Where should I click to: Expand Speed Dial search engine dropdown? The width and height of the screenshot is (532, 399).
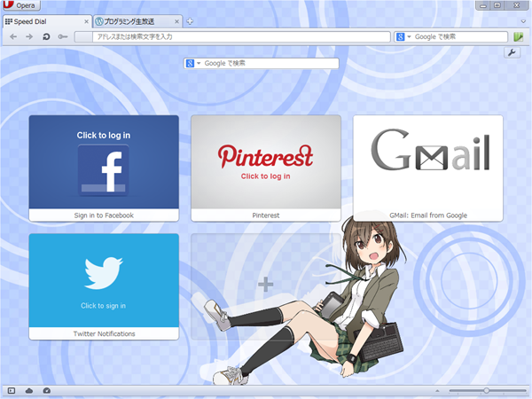[199, 63]
